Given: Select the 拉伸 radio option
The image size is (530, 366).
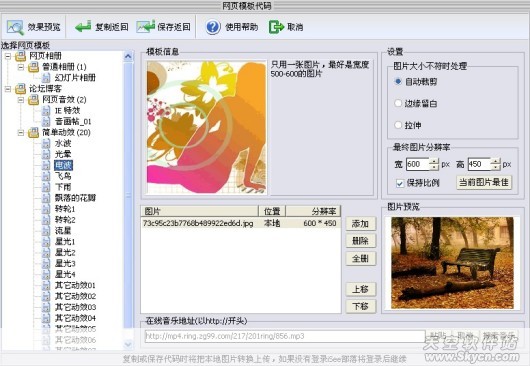Looking at the screenshot, I should click(398, 125).
